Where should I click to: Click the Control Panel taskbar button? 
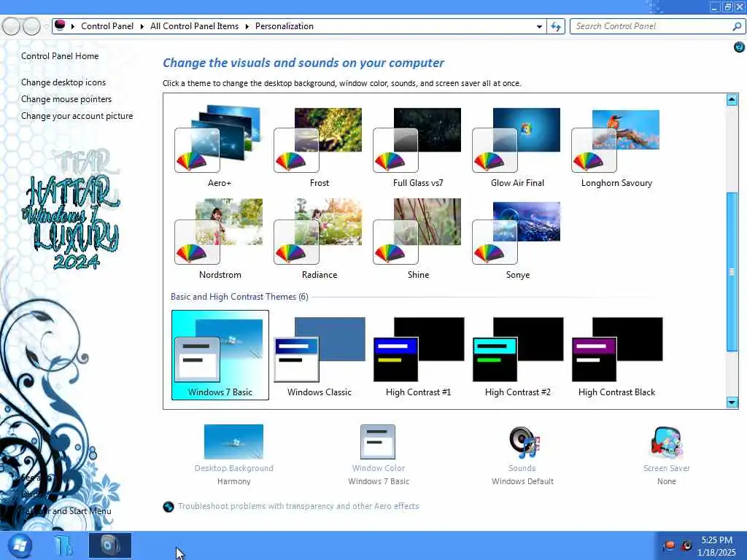tap(110, 545)
